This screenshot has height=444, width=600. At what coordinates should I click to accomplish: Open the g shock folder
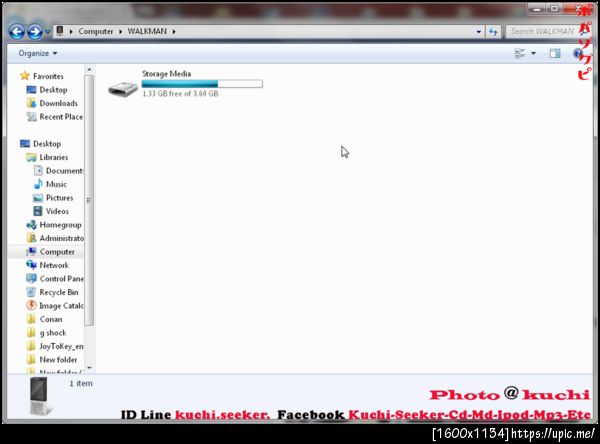pyautogui.click(x=53, y=333)
